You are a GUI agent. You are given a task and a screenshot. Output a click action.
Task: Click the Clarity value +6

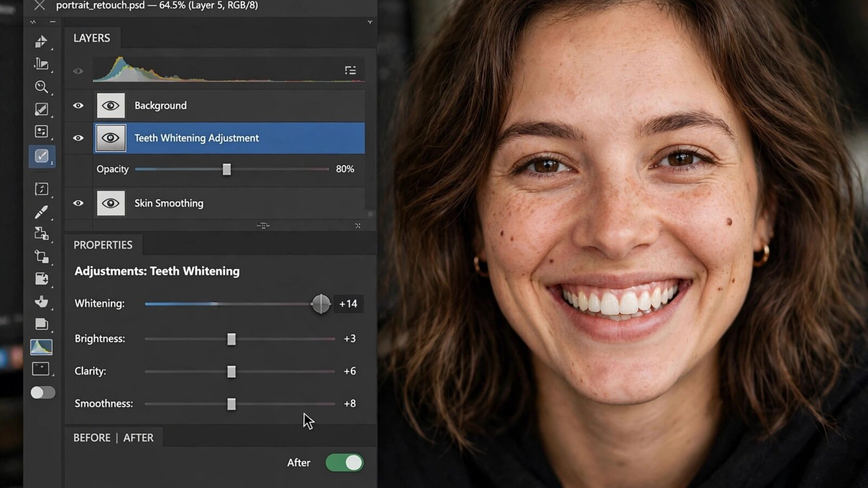[x=350, y=371]
